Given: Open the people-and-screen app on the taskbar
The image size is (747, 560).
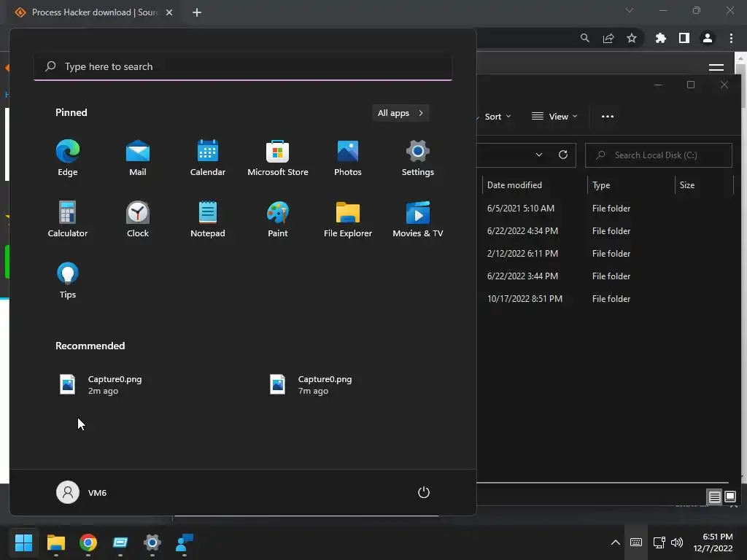Looking at the screenshot, I should (185, 542).
